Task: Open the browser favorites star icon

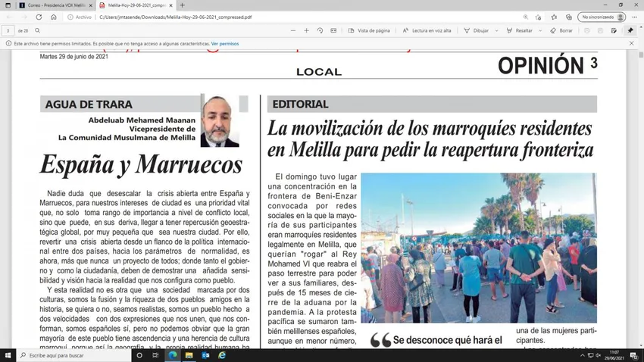Action: click(553, 17)
